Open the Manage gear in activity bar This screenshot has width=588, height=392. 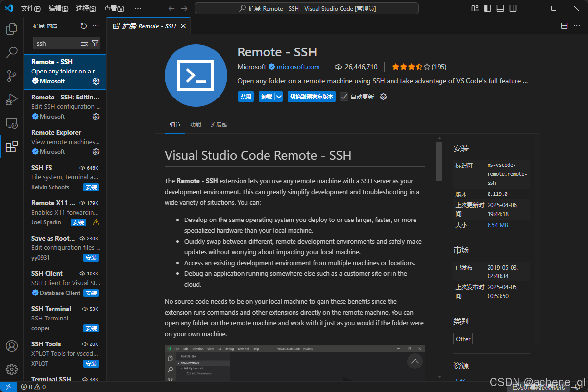pos(12,369)
